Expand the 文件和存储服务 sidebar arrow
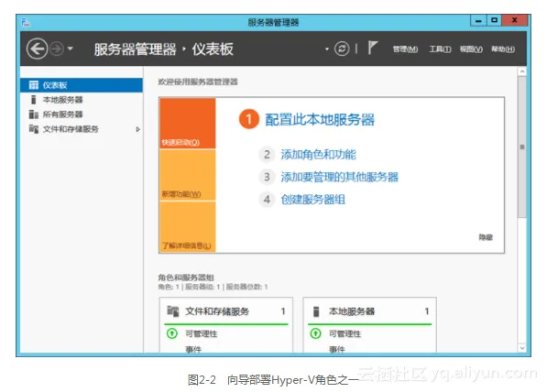Screen dimensions: 547x392 tap(137, 129)
